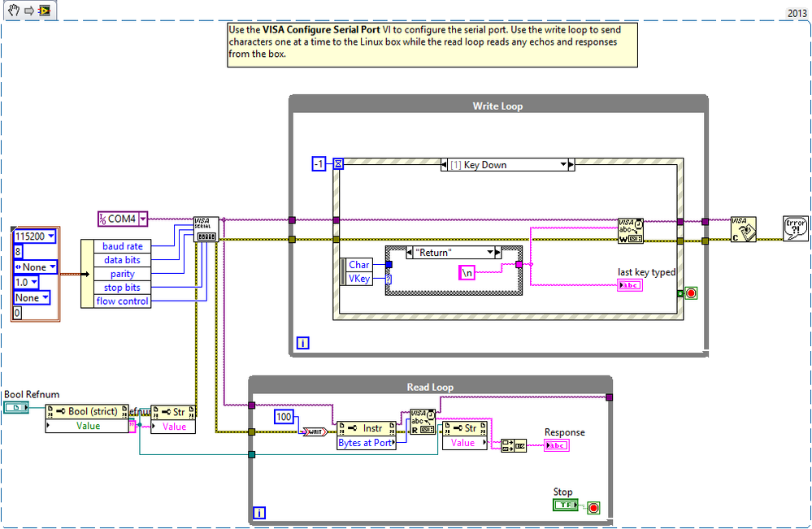Click the \n string constant
The image size is (812, 529).
(467, 272)
